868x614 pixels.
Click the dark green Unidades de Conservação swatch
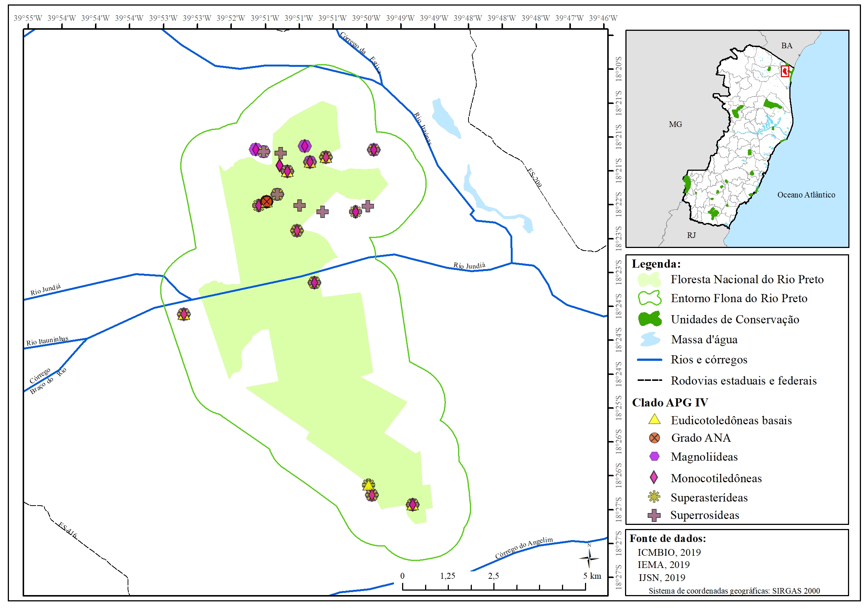coord(650,319)
